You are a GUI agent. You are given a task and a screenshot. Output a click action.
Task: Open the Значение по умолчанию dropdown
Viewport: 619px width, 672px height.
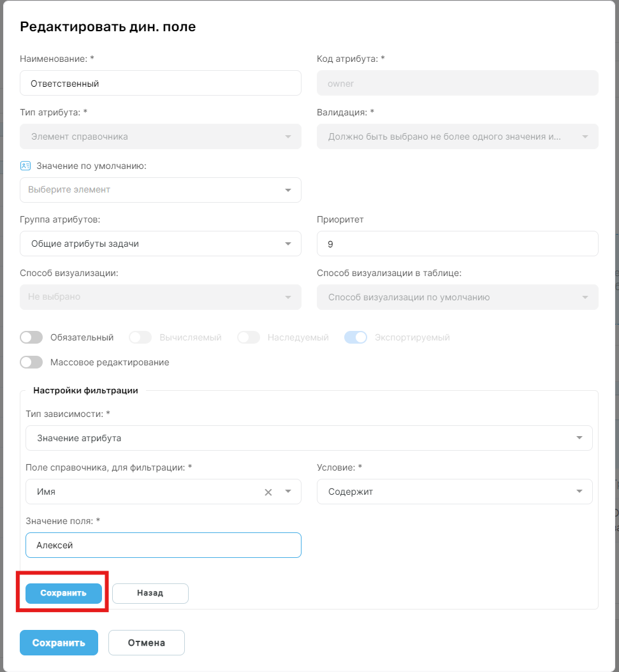click(160, 190)
